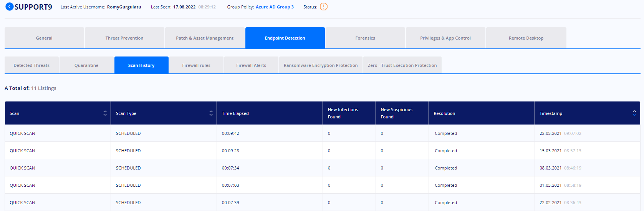The width and height of the screenshot is (644, 211).
Task: Open the Quarantine sub-tab
Action: (86, 65)
